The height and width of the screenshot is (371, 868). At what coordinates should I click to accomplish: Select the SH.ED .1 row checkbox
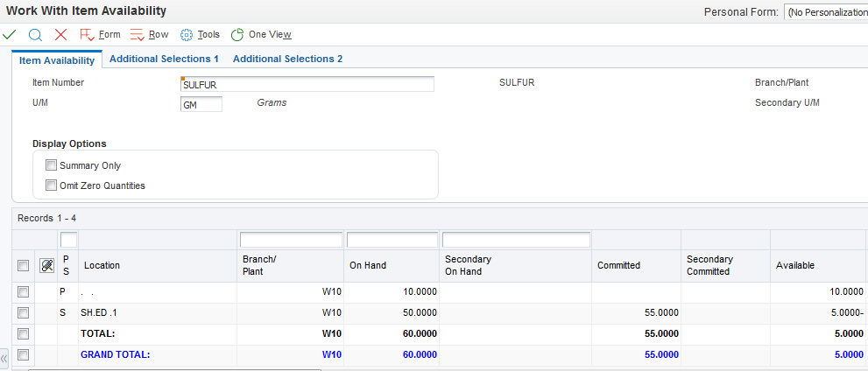(x=23, y=312)
